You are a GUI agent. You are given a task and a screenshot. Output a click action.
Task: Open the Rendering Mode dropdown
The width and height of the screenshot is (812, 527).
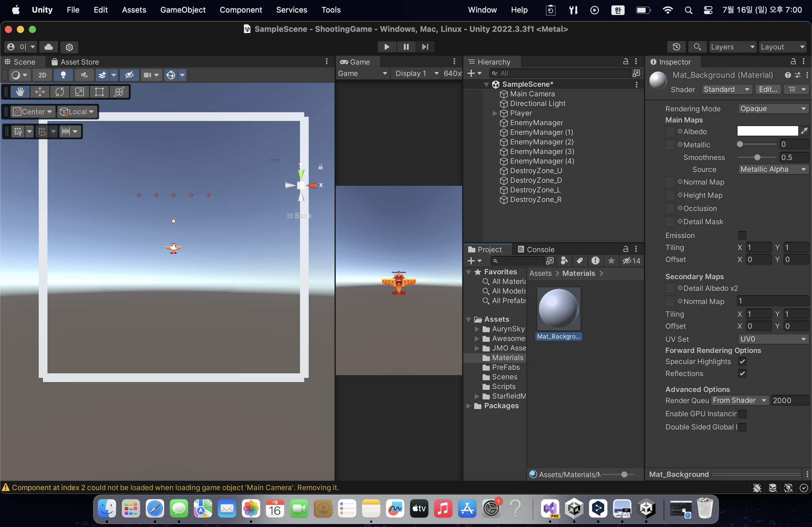pos(773,109)
